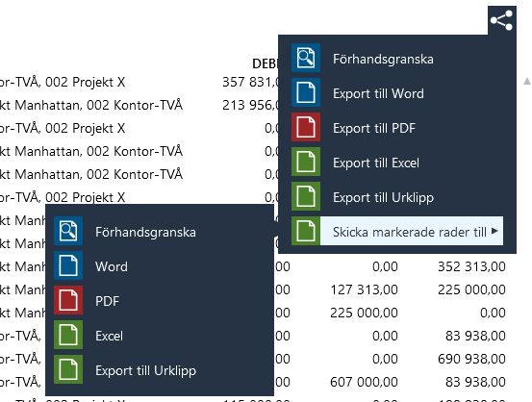
Task: Click the Förhandsgranska magnifier icon in upper menu
Action: point(306,58)
